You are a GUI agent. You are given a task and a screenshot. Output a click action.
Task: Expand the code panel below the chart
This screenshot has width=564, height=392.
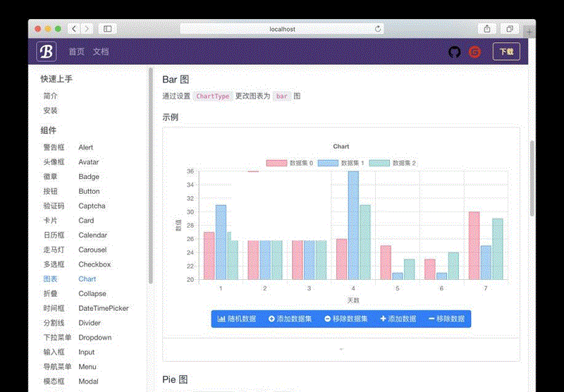341,350
